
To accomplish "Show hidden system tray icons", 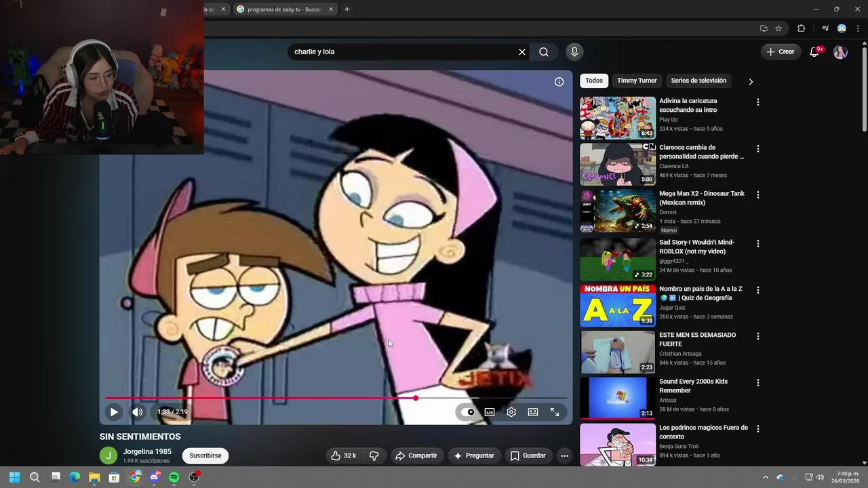I will (766, 477).
